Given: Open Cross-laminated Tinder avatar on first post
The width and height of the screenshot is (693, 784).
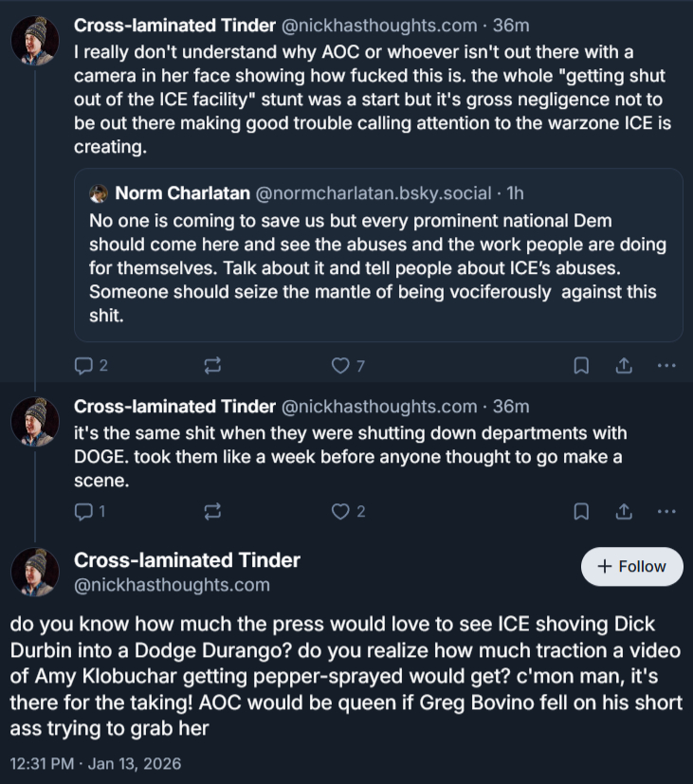Looking at the screenshot, I should click(x=35, y=41).
